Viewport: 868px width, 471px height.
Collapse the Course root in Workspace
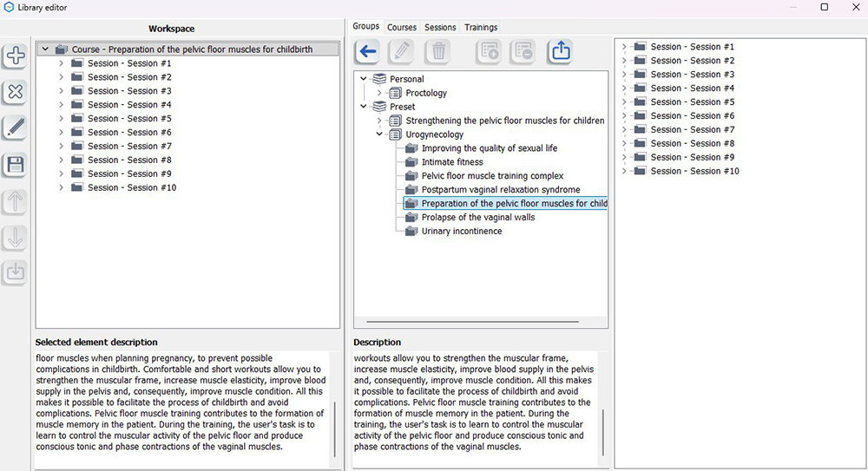(45, 49)
